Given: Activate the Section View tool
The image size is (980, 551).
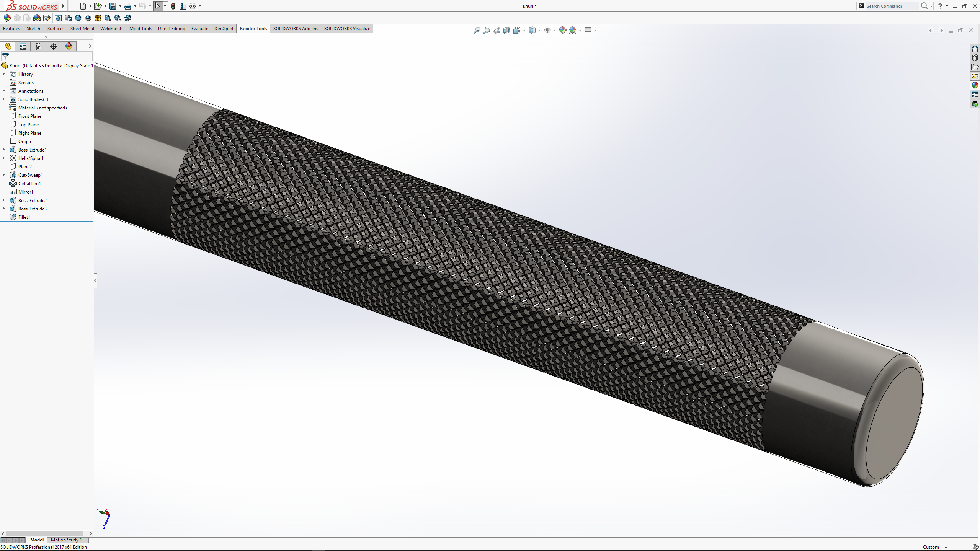Looking at the screenshot, I should (x=507, y=30).
